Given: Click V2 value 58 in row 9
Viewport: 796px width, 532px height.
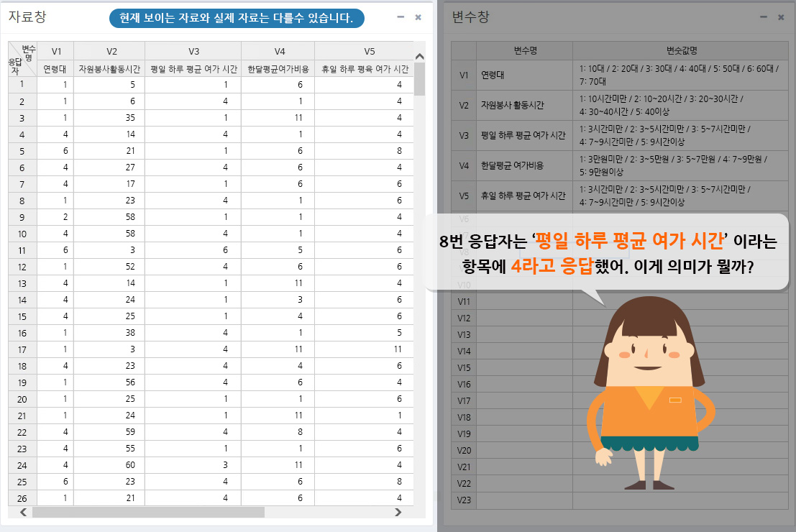Looking at the screenshot, I should click(x=109, y=217).
